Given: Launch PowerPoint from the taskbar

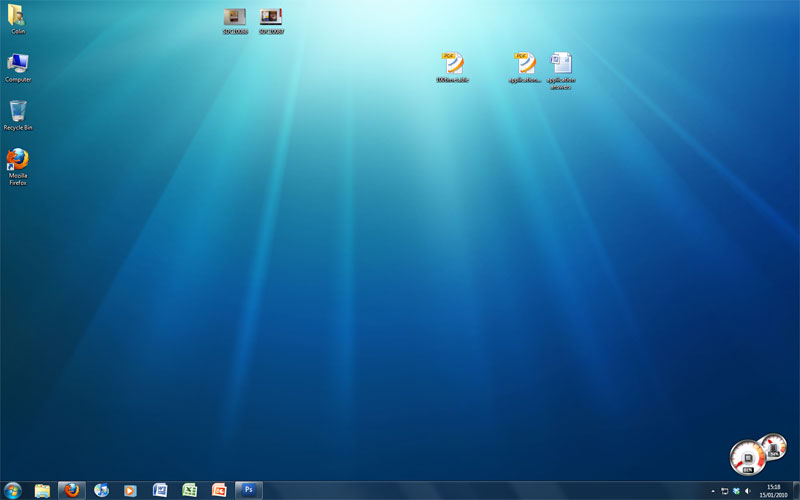Looking at the screenshot, I should (x=219, y=490).
